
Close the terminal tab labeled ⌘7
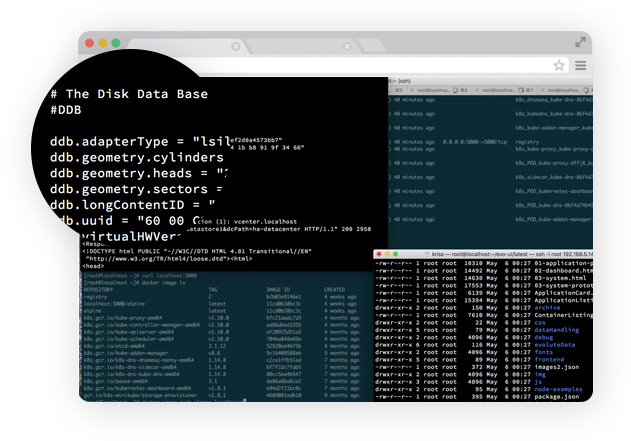[x=477, y=90]
